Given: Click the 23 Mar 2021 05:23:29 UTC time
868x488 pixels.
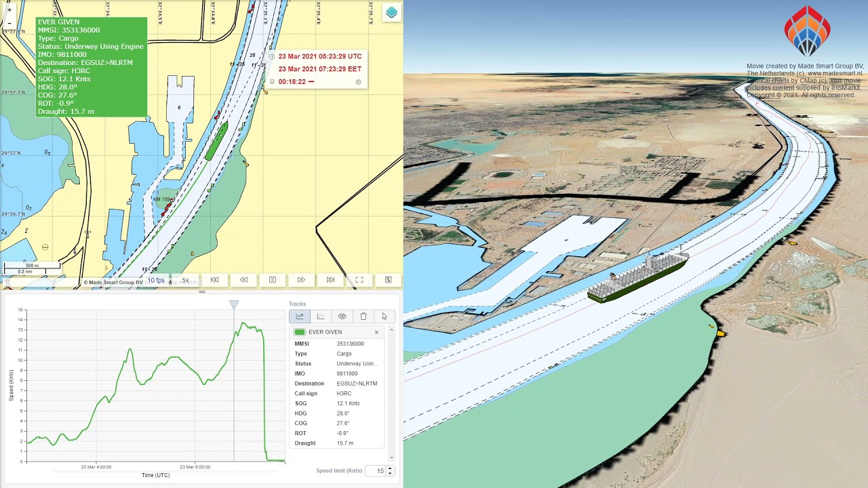Looking at the screenshot, I should click(320, 56).
